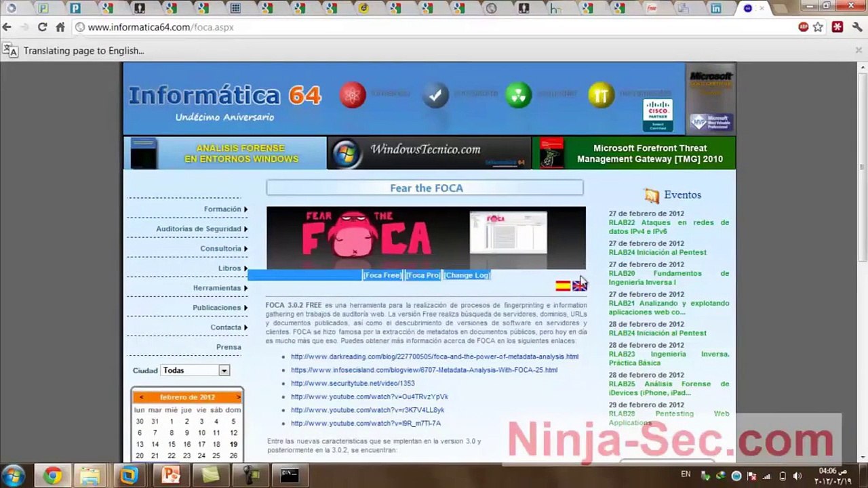
Task: Click the yellow IT icon in site header
Action: 601,95
